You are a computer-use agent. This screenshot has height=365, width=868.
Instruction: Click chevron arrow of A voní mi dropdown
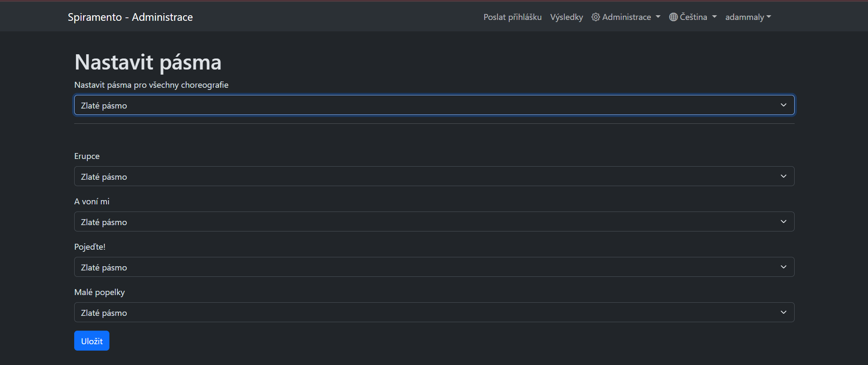783,222
